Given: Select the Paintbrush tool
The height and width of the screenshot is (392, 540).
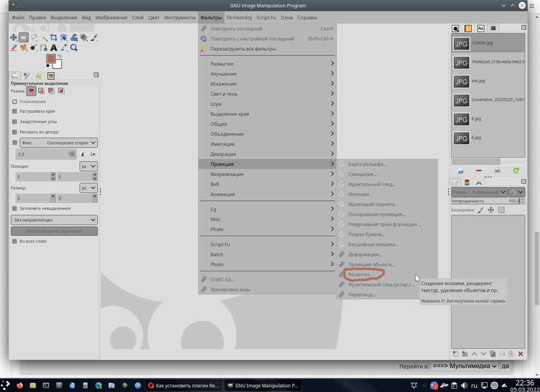Looking at the screenshot, I should (94, 37).
